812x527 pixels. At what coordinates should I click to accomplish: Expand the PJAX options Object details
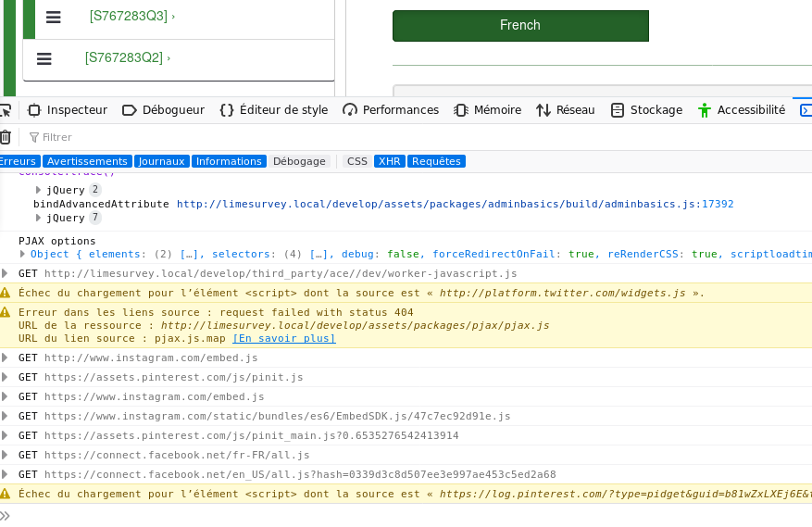(24, 254)
